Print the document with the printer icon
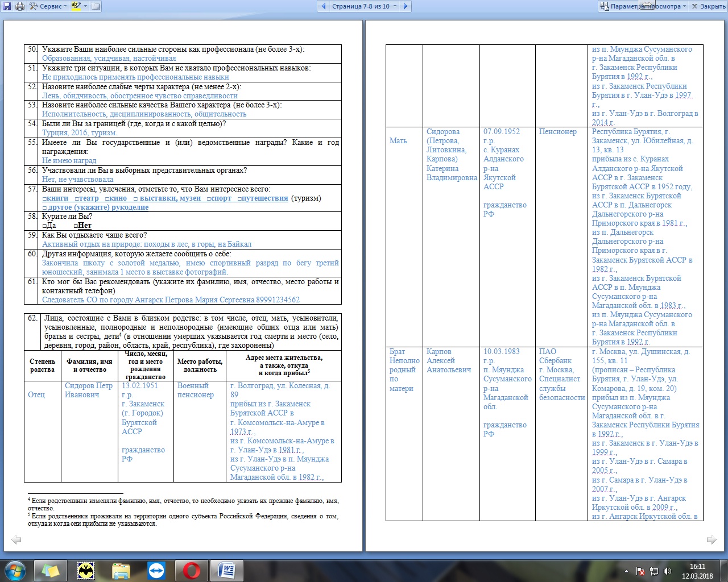This screenshot has width=728, height=582. click(19, 6)
